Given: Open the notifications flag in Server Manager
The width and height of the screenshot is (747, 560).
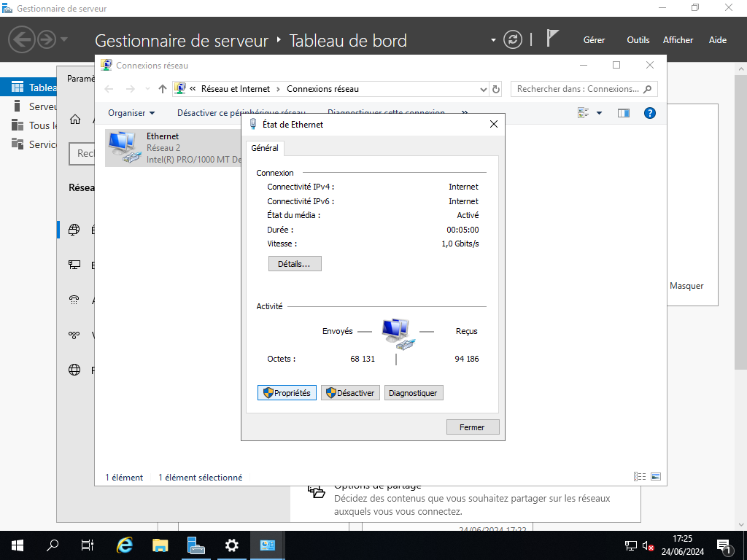Looking at the screenshot, I should [553, 39].
